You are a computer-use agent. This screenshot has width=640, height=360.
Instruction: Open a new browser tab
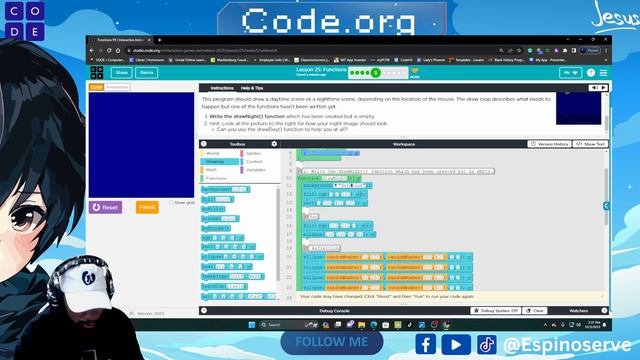click(160, 40)
